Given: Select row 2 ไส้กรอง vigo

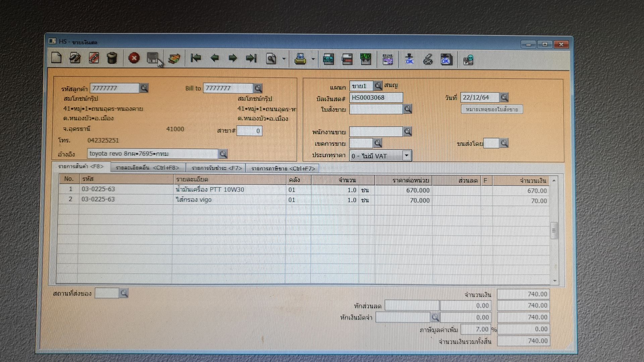Looking at the screenshot, I should point(304,200).
